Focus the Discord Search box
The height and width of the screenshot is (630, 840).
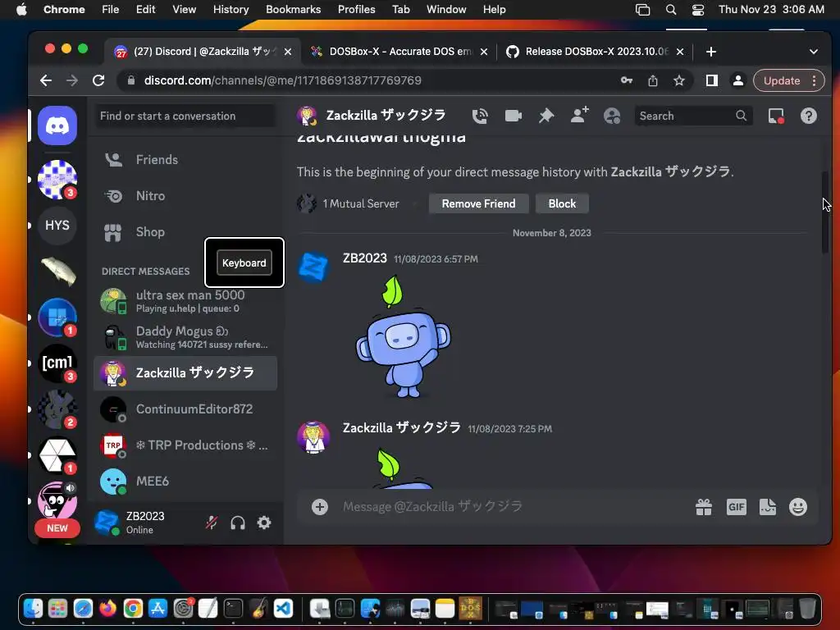(x=693, y=116)
